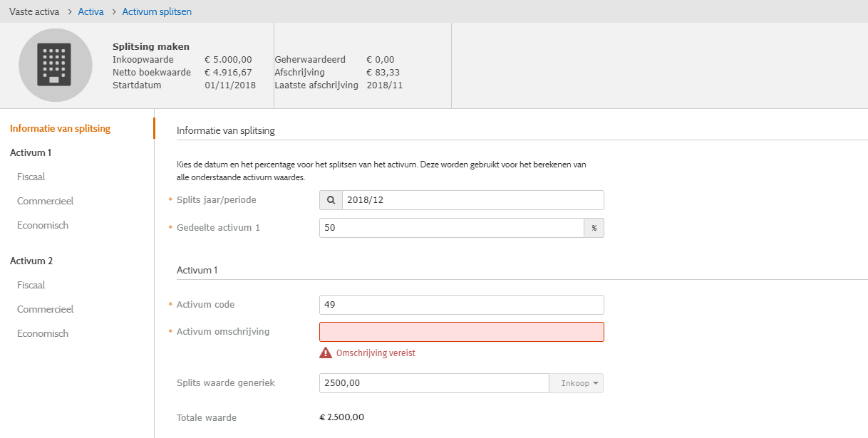The width and height of the screenshot is (868, 438).
Task: Click the percent symbol next to Gedeelte activum
Action: point(594,228)
